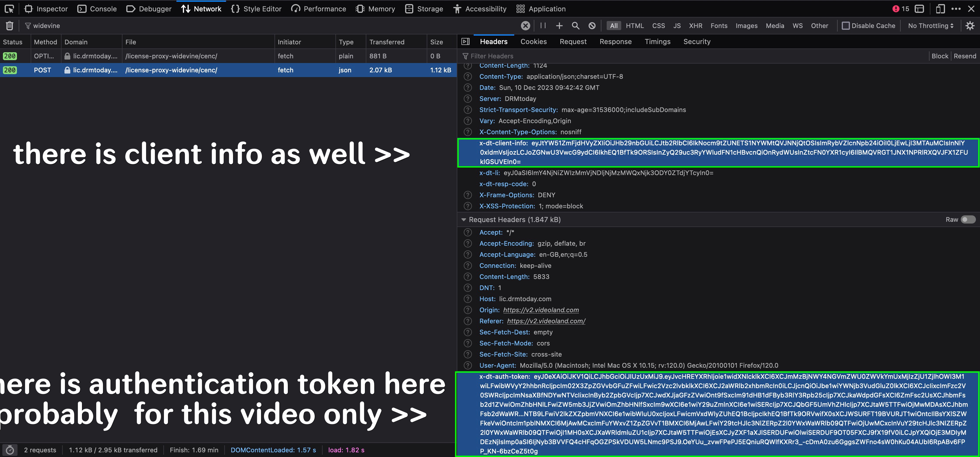This screenshot has height=457, width=980.
Task: Open network search magnifier
Action: (575, 25)
